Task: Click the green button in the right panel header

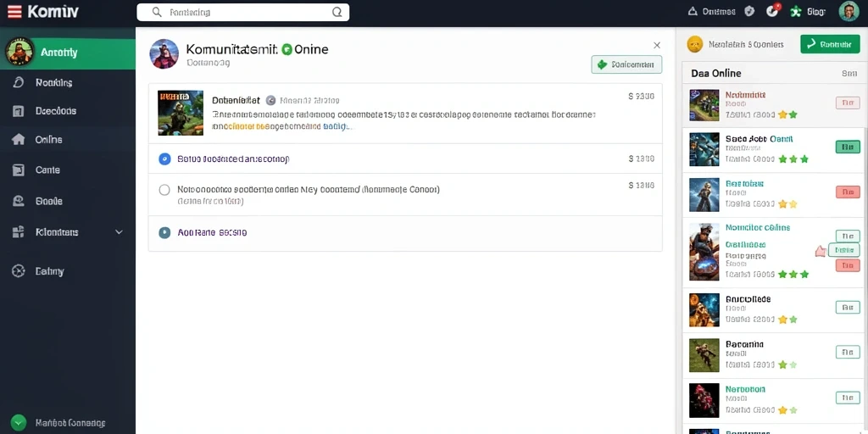Action: click(x=830, y=44)
